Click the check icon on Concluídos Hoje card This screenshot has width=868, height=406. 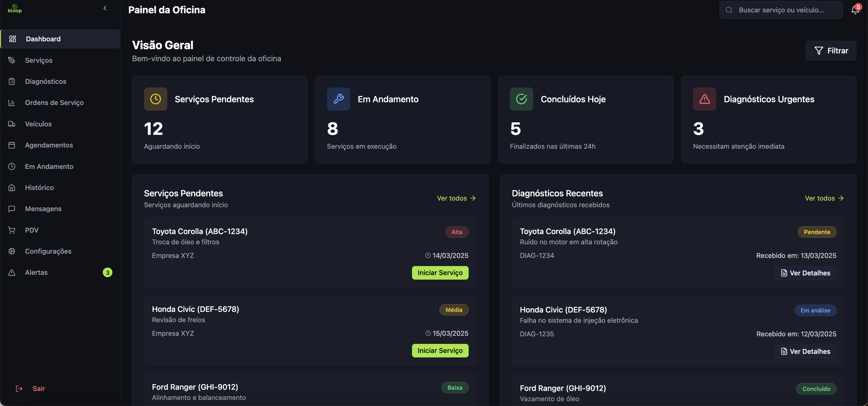(521, 99)
